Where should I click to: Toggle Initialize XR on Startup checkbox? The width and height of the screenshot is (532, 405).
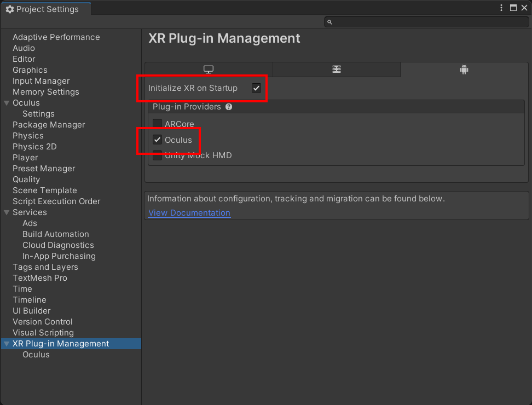click(x=256, y=88)
